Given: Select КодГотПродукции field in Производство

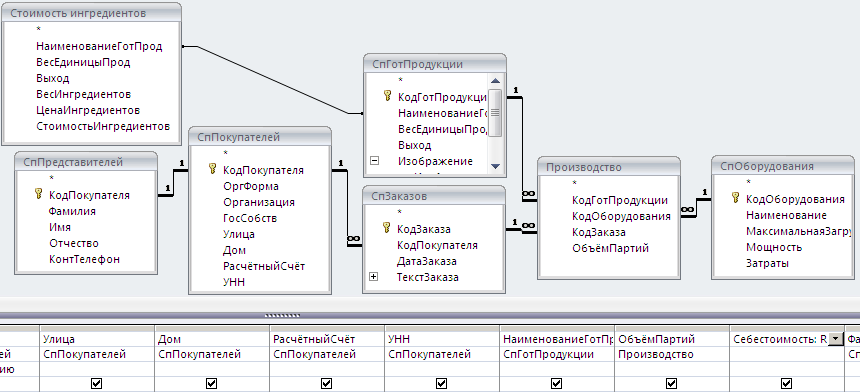Looking at the screenshot, I should pos(620,201).
